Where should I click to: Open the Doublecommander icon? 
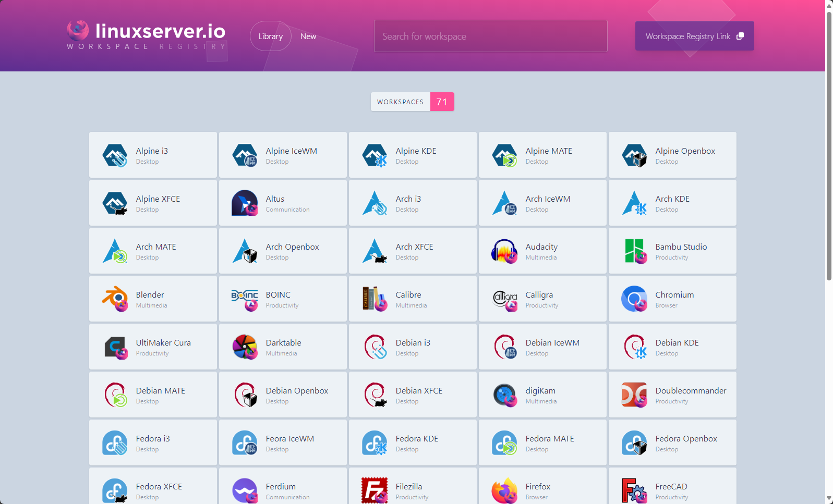point(634,395)
